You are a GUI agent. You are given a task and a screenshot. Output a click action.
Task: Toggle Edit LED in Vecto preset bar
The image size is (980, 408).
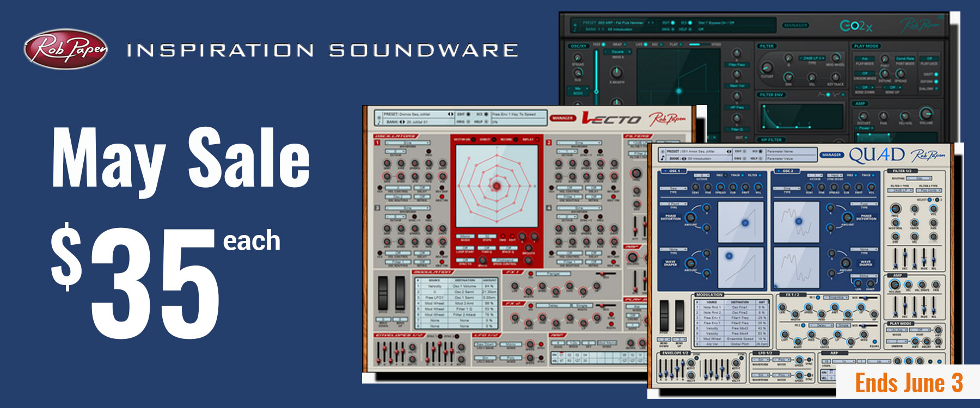pos(468,114)
